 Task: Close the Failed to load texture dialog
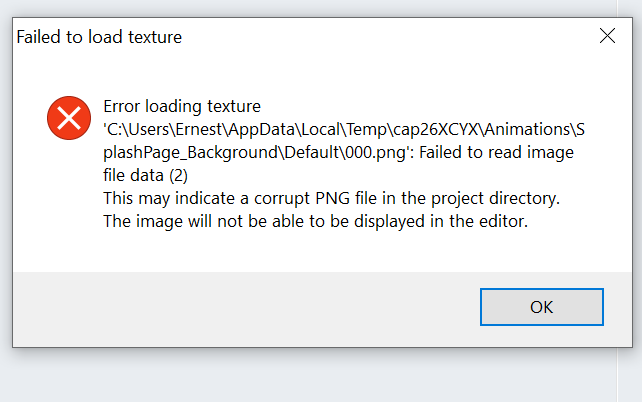point(607,36)
